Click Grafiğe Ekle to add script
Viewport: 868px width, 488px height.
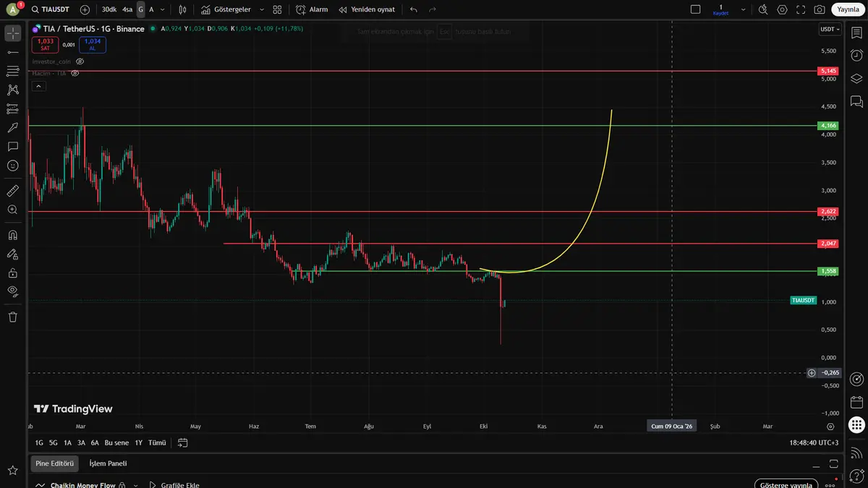point(174,485)
